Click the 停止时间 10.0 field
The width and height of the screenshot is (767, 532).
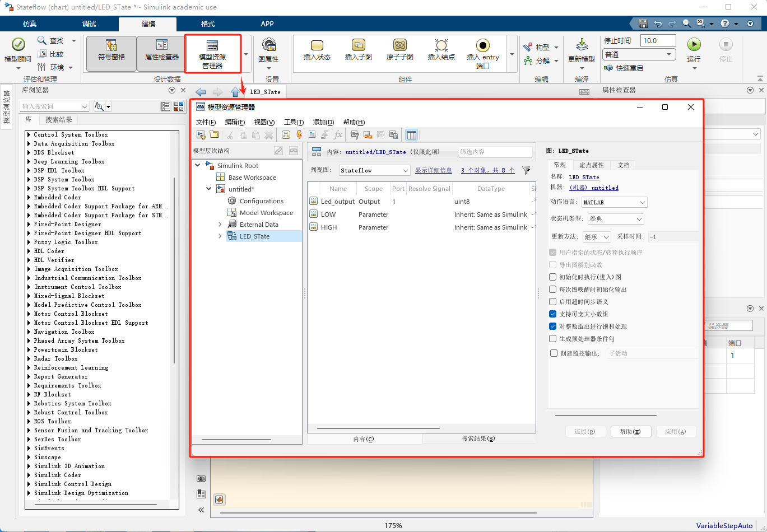(x=658, y=40)
